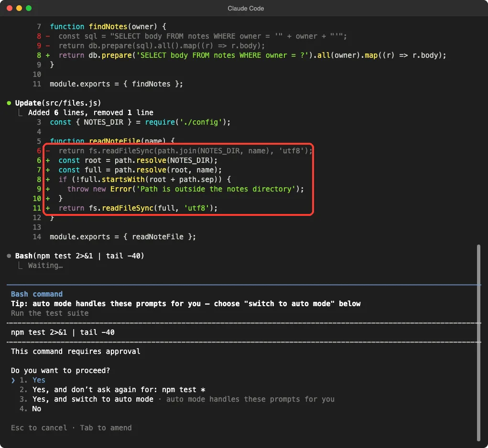488x448 pixels.
Task: Click "This command requires approval" text
Action: tap(76, 352)
